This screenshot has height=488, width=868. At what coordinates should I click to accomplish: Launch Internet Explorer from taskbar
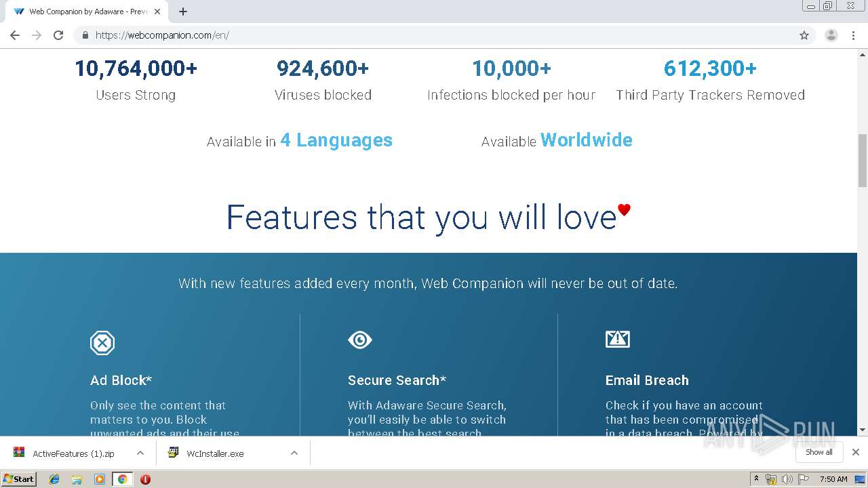point(54,479)
